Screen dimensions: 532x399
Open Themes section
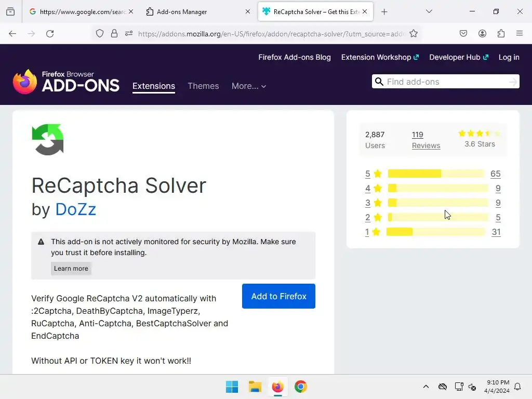tap(203, 86)
